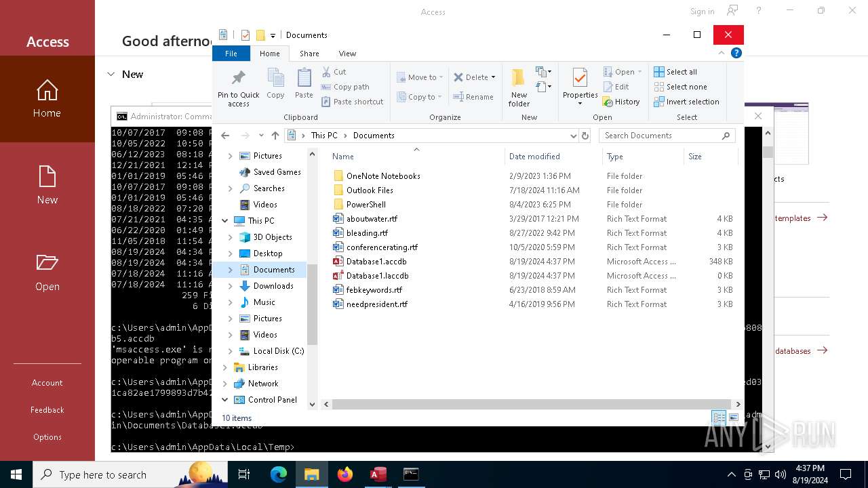This screenshot has height=488, width=868.
Task: Click the Back navigation arrow
Action: tap(226, 136)
